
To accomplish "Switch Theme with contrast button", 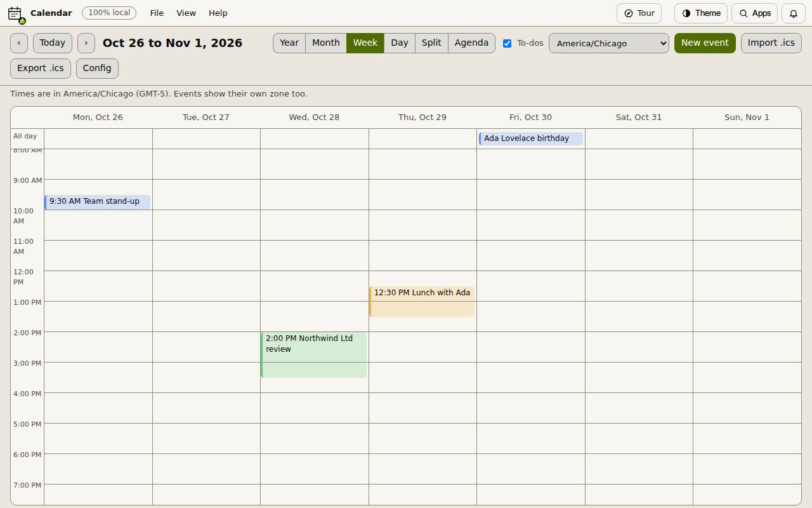I will click(x=701, y=13).
